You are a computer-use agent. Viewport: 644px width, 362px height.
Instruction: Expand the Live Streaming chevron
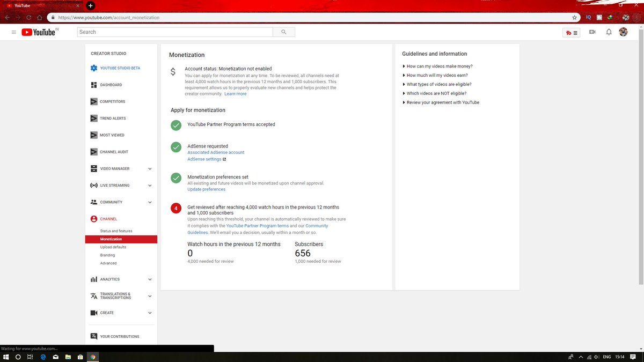[x=150, y=186]
